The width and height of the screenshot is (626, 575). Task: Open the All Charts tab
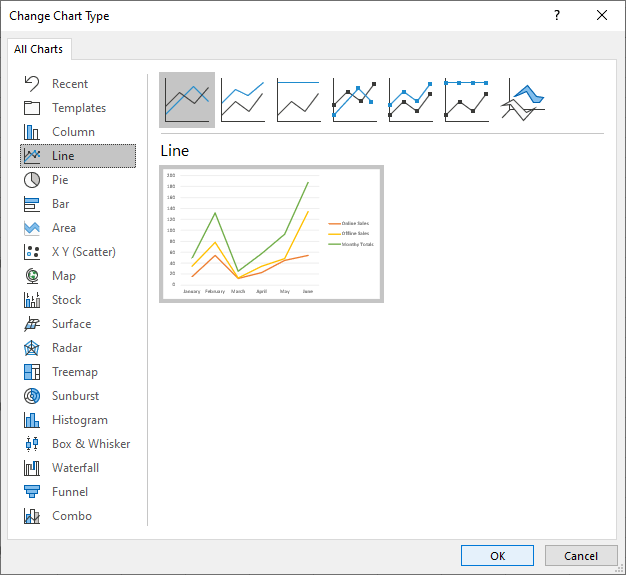(39, 49)
